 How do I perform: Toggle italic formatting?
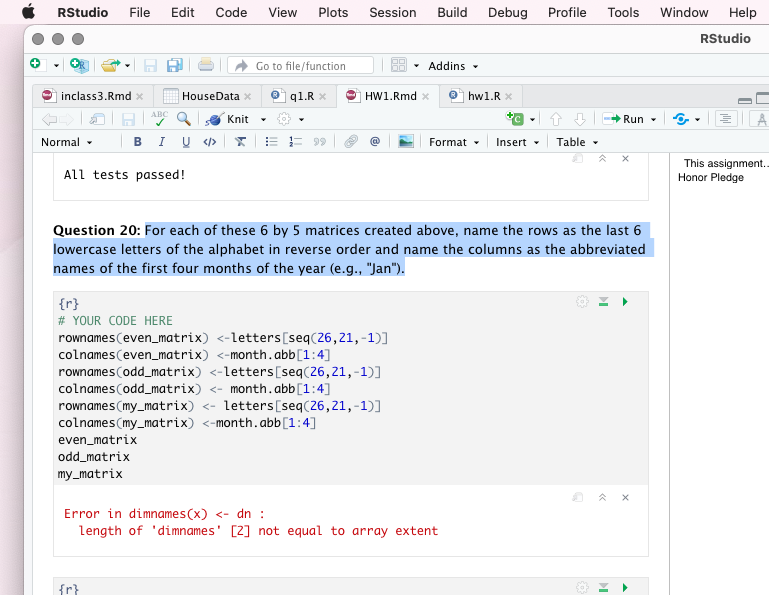[161, 142]
